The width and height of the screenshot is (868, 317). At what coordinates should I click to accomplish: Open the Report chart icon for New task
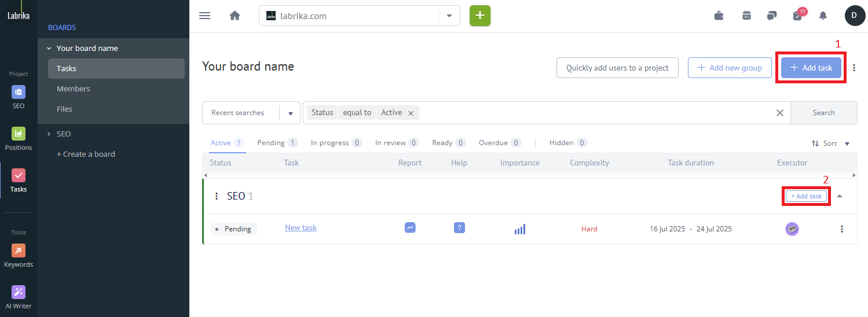[410, 228]
